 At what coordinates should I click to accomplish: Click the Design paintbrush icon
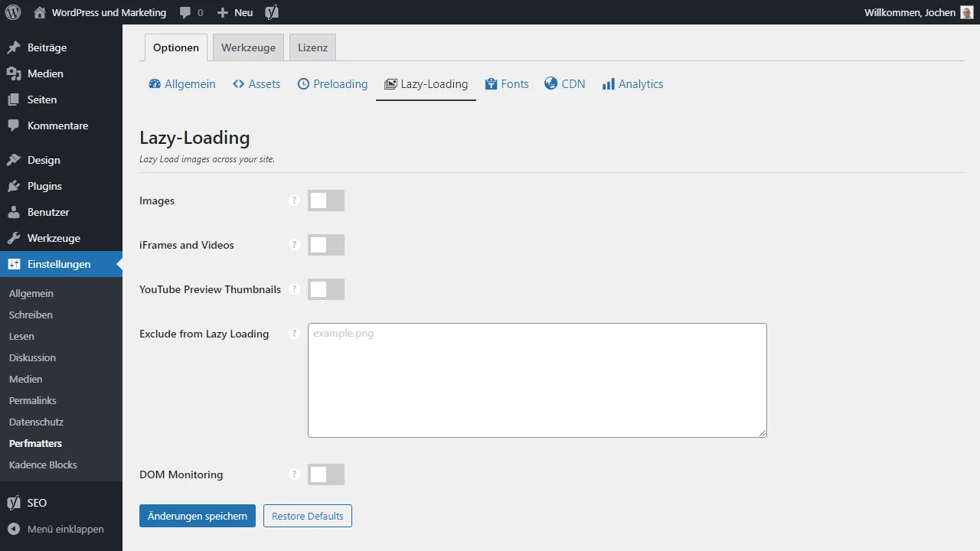14,160
